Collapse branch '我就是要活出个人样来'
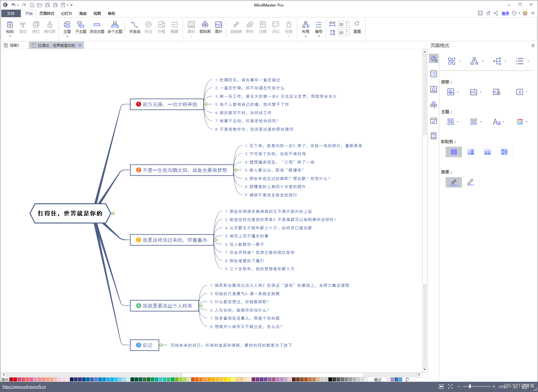Screen dimensions: 538x392 click(201, 306)
